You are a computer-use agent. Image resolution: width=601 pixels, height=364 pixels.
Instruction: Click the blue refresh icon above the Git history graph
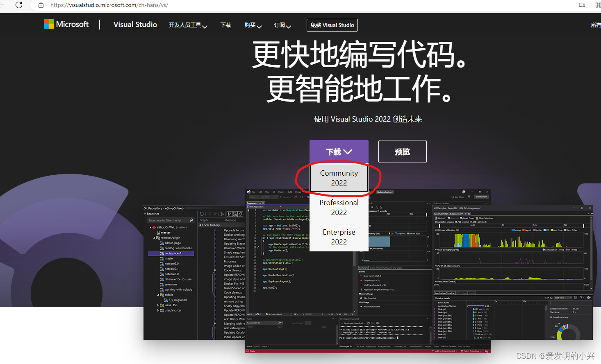point(202,214)
